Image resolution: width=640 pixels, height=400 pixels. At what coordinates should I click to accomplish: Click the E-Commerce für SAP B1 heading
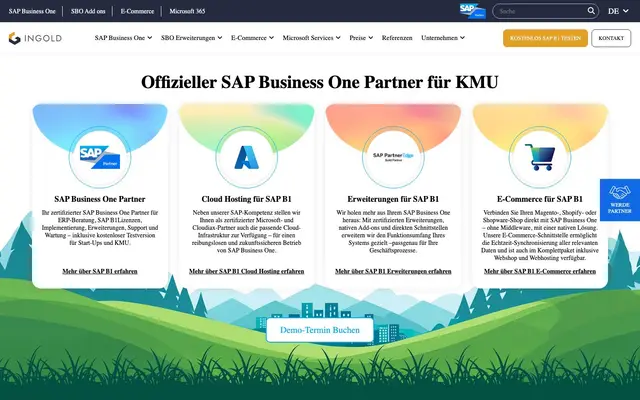[540, 199]
